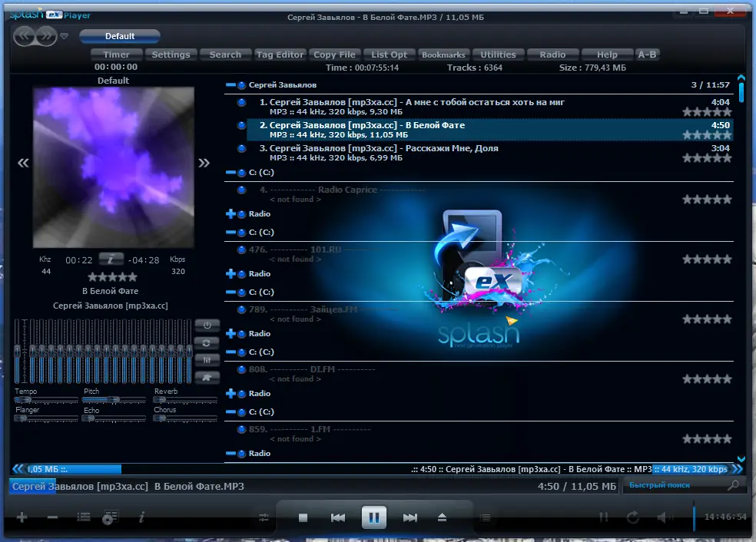Activate the A-B repeat button

coord(647,55)
